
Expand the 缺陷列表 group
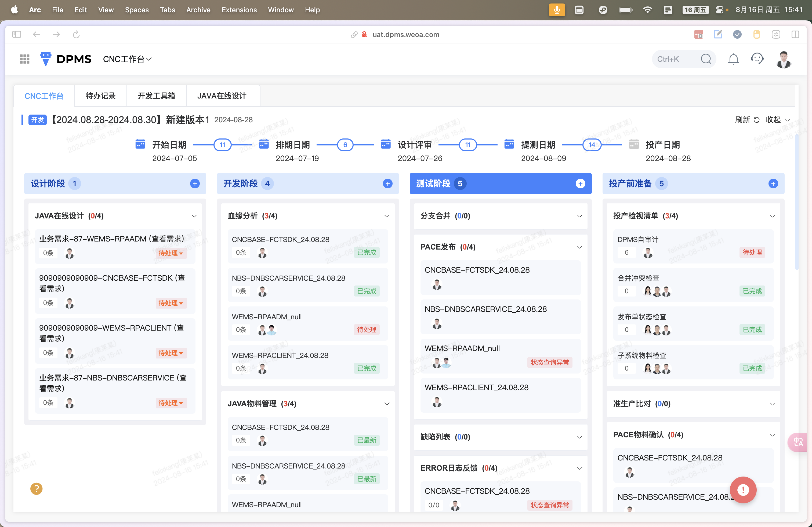point(580,437)
